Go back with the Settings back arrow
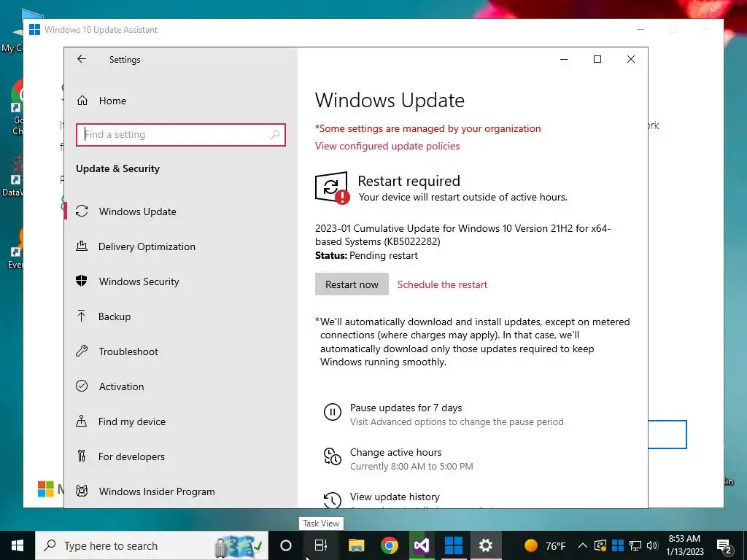This screenshot has width=747, height=560. coord(82,59)
